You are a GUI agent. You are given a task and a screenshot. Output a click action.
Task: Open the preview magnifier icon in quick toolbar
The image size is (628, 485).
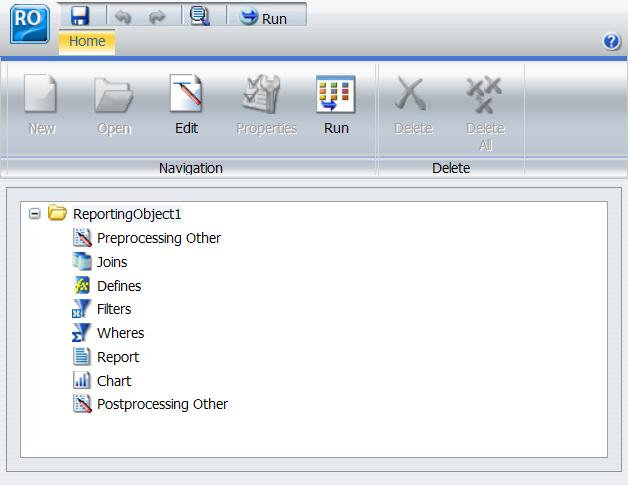click(x=199, y=16)
